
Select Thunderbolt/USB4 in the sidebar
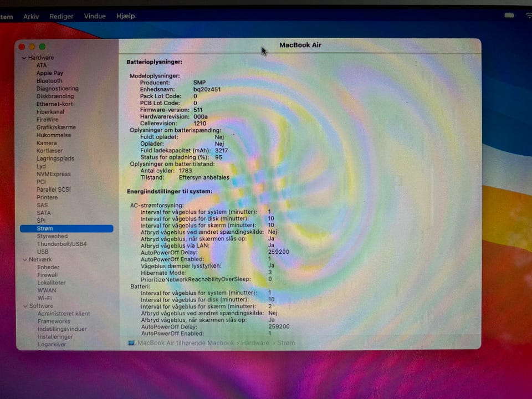(62, 244)
